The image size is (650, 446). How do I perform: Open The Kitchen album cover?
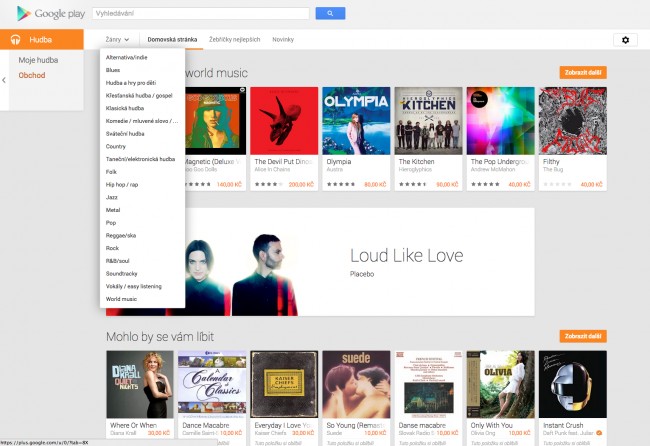428,121
